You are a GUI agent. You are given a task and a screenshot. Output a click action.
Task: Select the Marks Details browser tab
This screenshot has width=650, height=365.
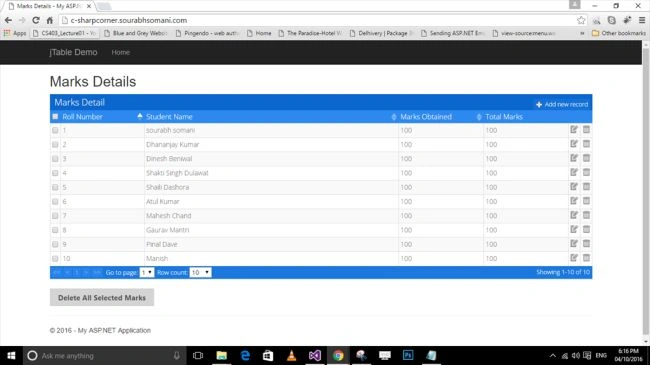click(x=50, y=6)
